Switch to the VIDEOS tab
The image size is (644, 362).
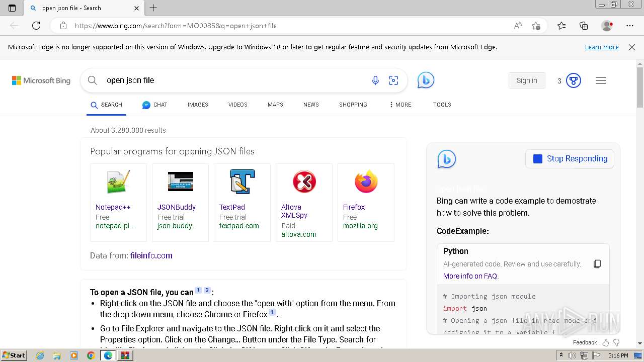point(238,105)
